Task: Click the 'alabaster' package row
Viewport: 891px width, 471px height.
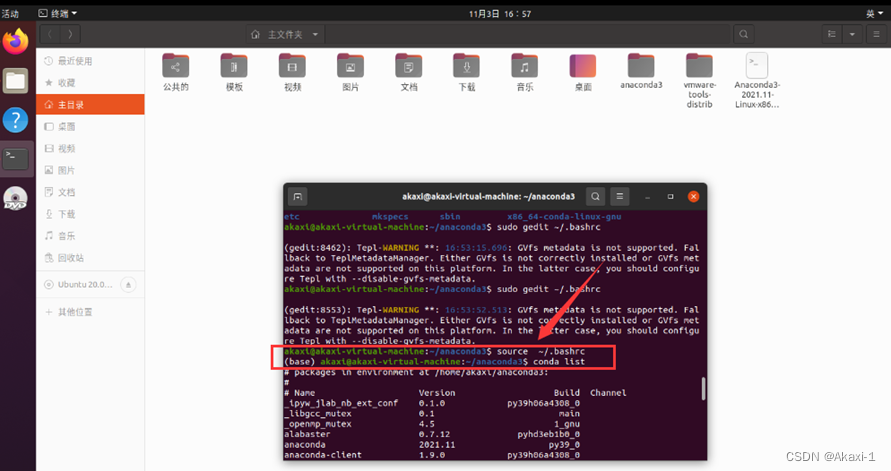Action: (x=432, y=434)
